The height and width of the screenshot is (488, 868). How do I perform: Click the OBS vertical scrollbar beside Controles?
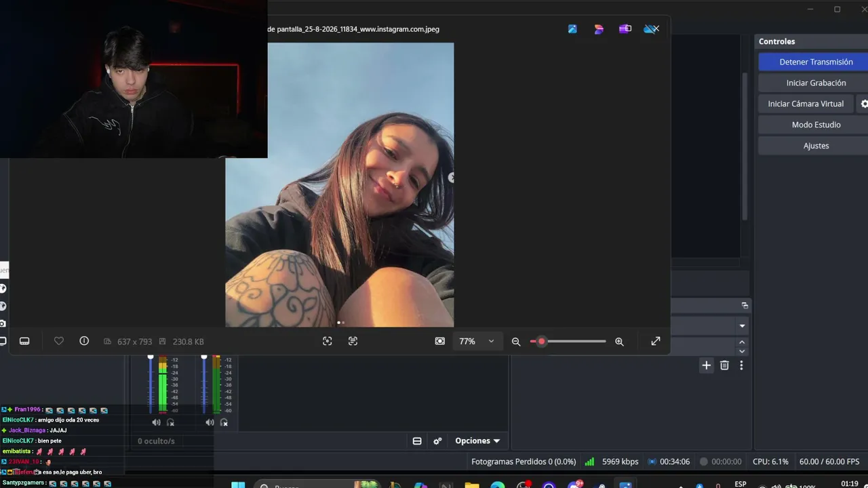[745, 146]
